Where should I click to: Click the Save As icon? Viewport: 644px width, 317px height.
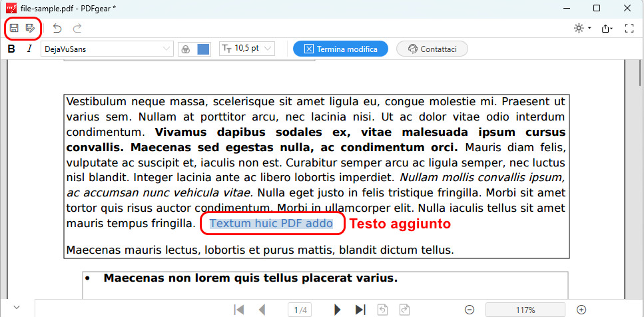point(30,29)
